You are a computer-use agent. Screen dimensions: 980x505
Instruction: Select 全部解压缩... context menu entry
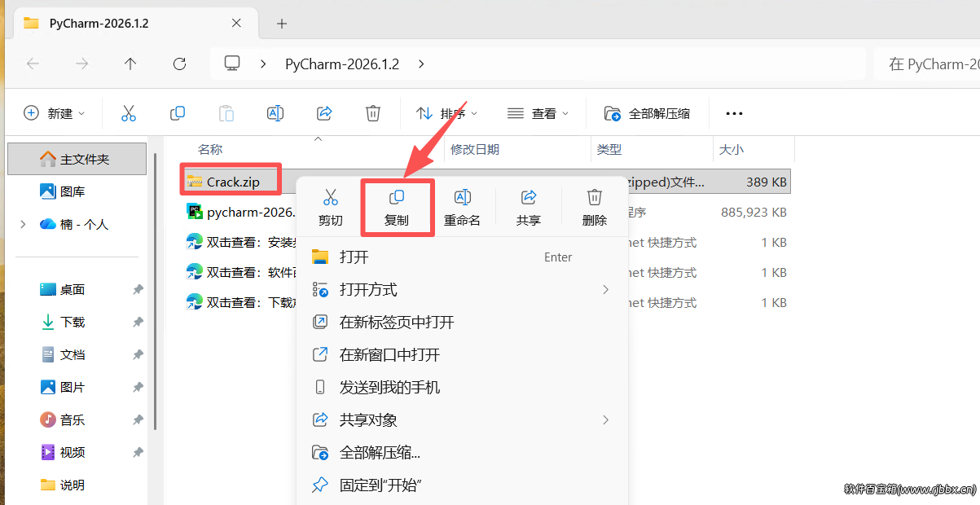pos(462,453)
